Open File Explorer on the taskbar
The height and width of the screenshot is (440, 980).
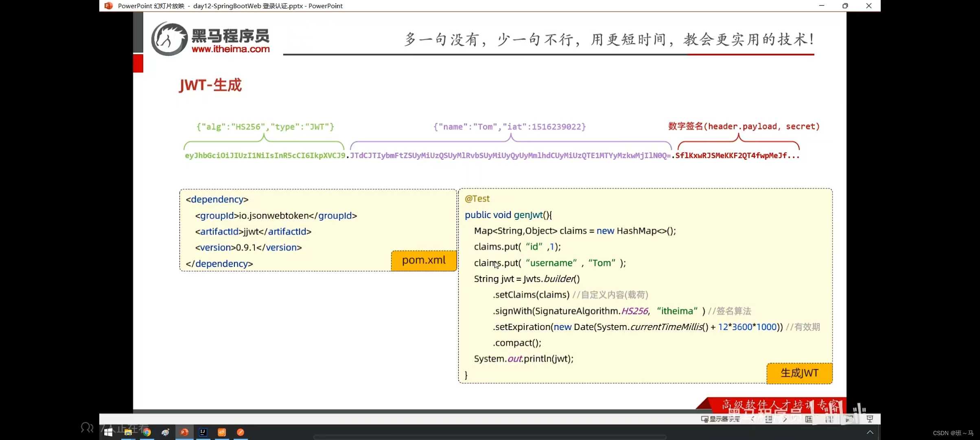point(127,433)
